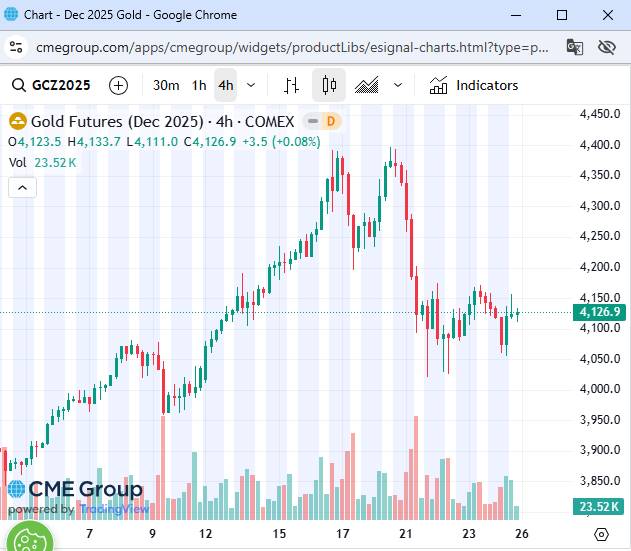Open site information icon in address bar
This screenshot has width=631, height=551.
click(16, 47)
